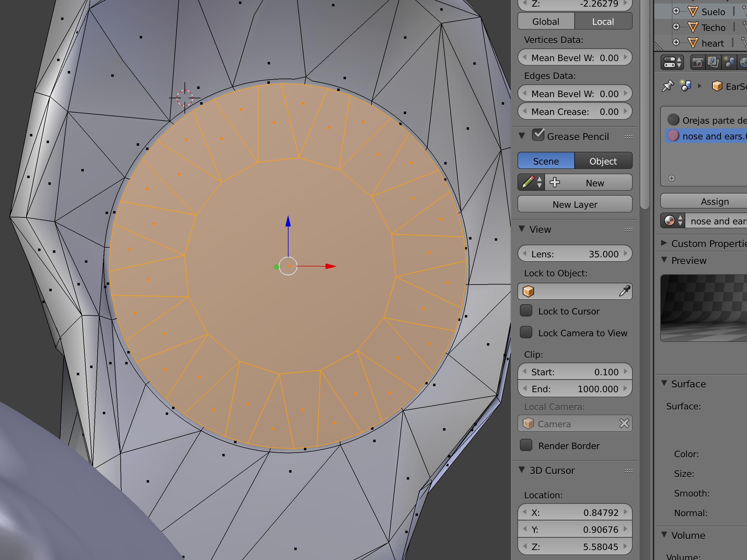Click the N-panel vertical scrollbar
The image size is (747, 560).
(645, 105)
